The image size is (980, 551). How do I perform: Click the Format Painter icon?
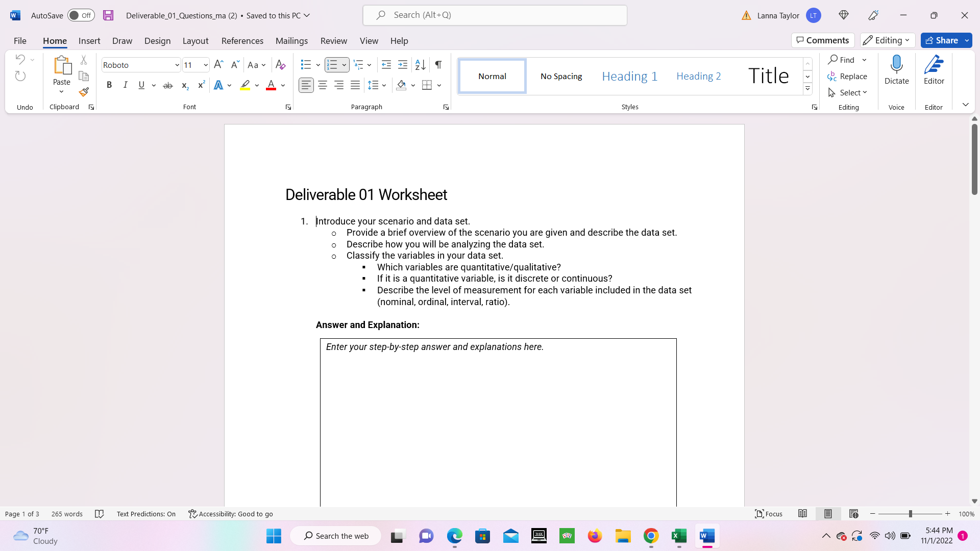click(84, 92)
